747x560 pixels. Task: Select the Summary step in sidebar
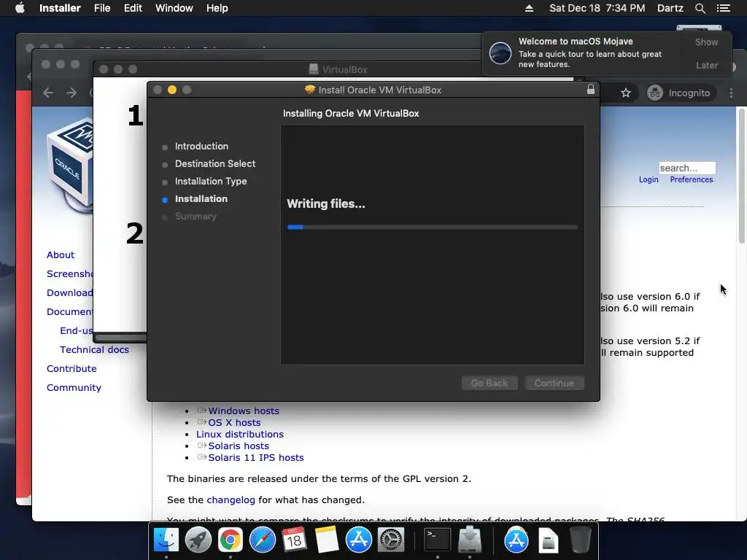(x=196, y=216)
